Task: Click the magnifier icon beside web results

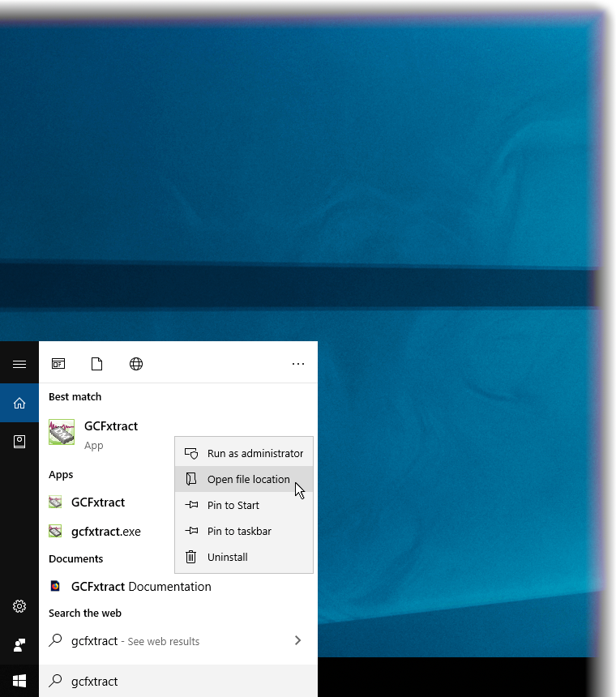Action: [55, 640]
